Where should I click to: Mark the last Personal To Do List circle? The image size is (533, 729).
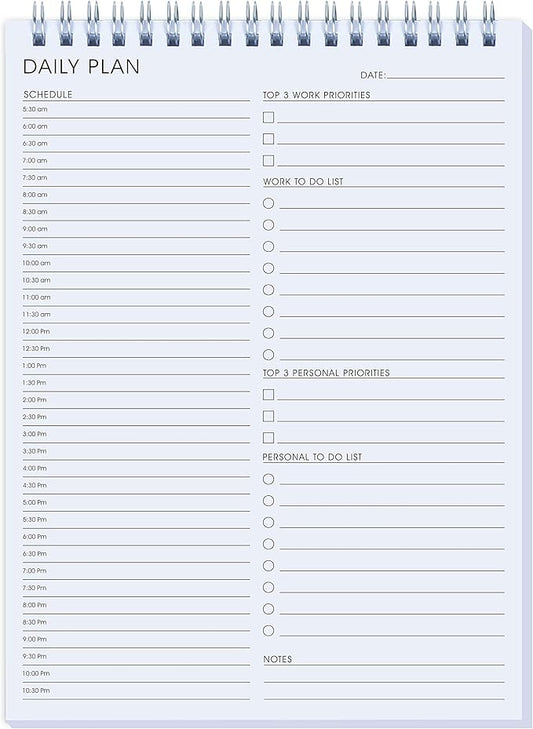click(x=268, y=630)
